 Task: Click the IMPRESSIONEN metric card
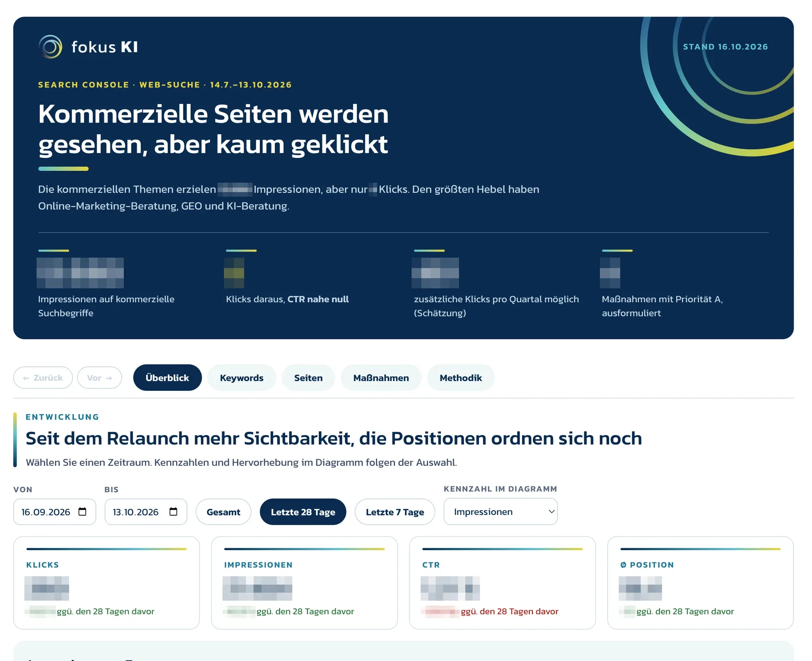[304, 583]
